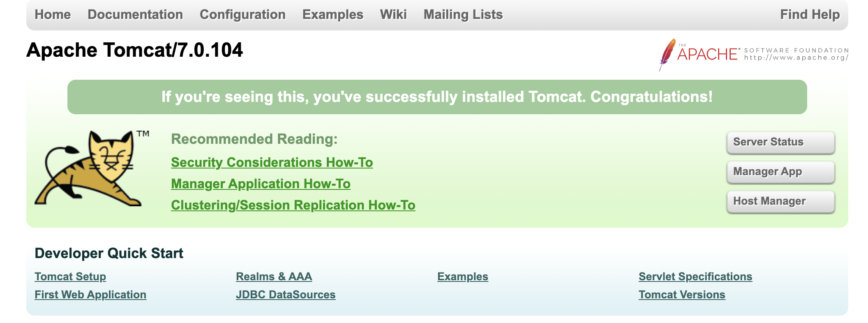Open the Manager App button

[x=780, y=172]
